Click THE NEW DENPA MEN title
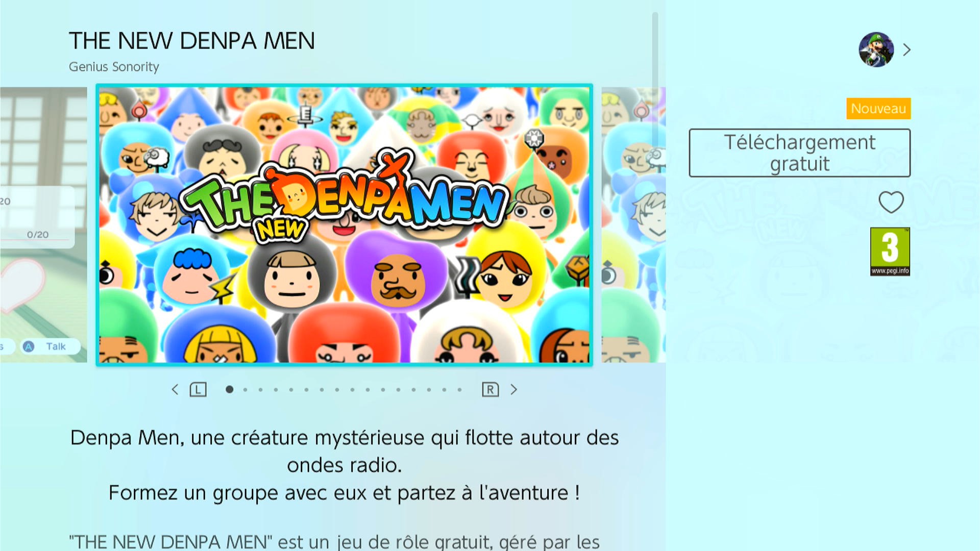980x551 pixels. pyautogui.click(x=192, y=41)
